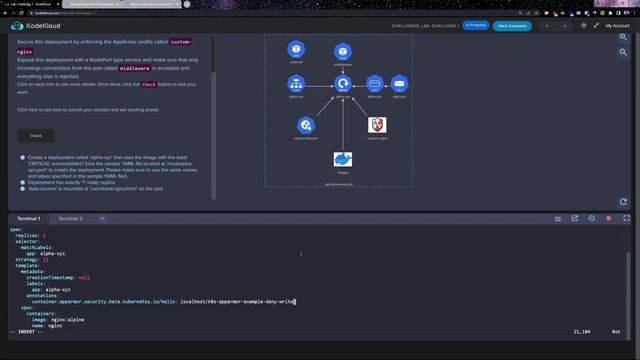Select 'Deployment has exactly 1 ready replica' item

click(68, 182)
